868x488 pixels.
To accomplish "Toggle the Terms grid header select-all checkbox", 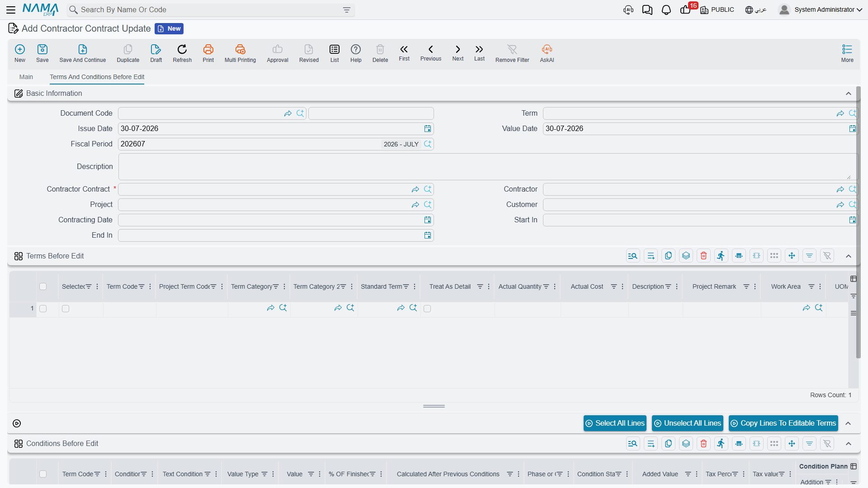I will tap(43, 286).
